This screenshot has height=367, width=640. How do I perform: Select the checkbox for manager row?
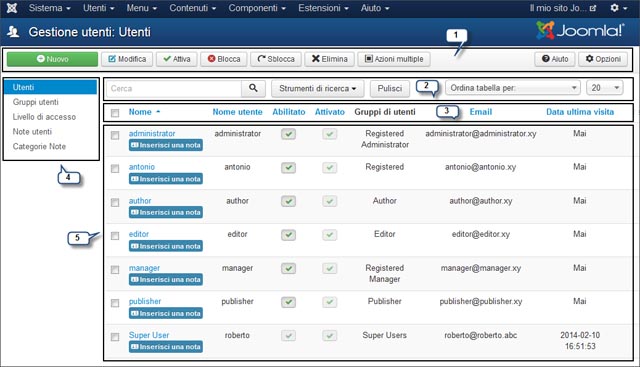(115, 270)
